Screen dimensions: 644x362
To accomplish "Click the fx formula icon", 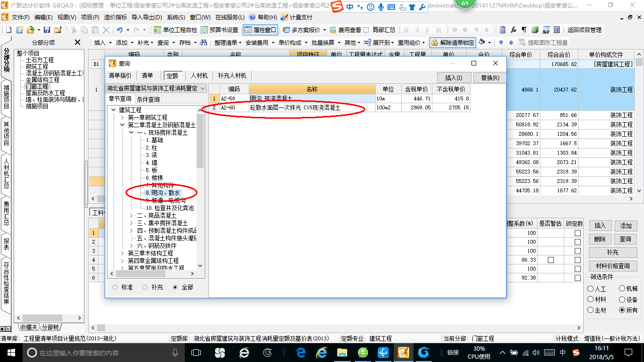I will click(513, 30).
